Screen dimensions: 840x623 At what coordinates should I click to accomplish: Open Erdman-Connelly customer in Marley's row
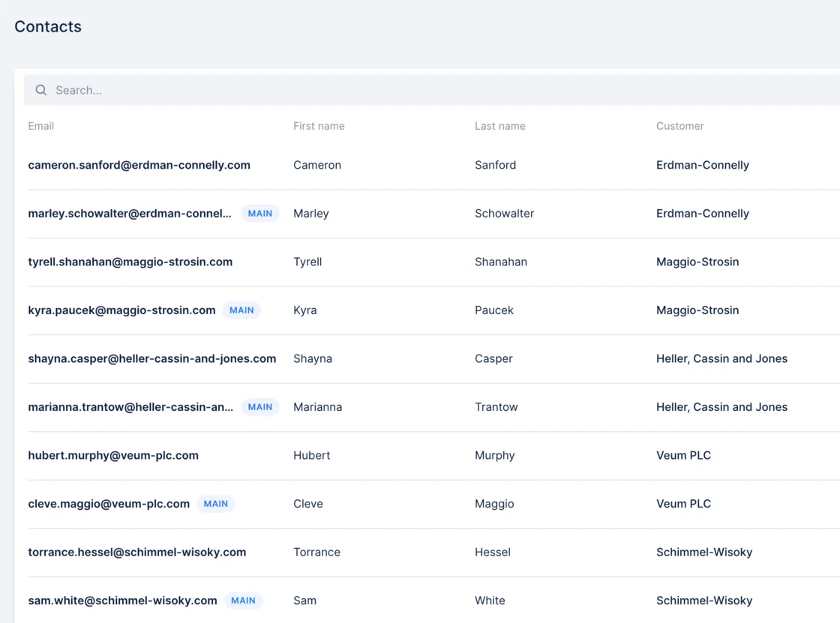tap(702, 213)
